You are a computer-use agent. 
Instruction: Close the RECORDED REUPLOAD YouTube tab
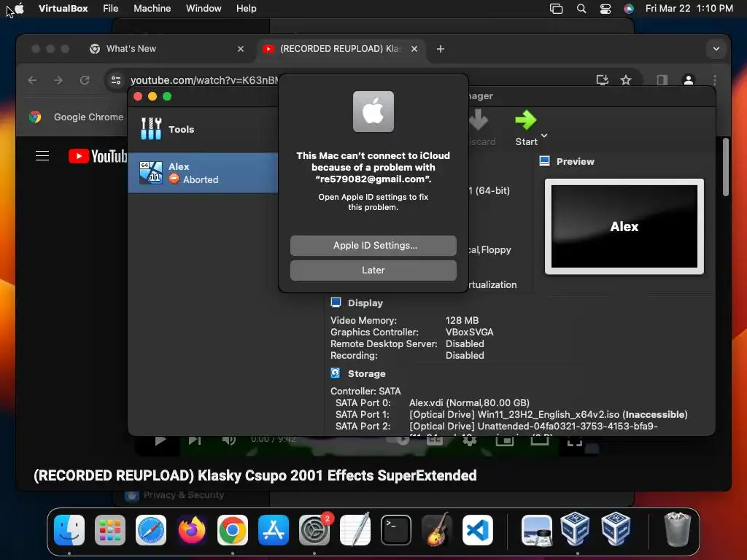tap(414, 49)
